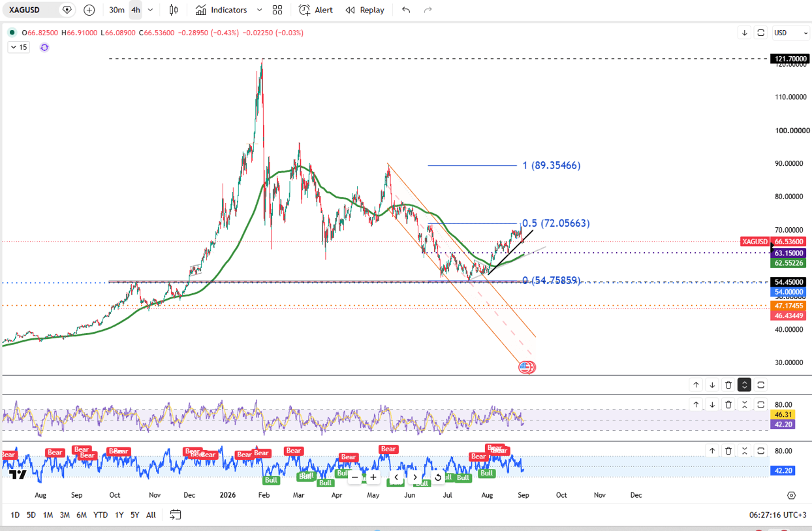Undo the last chart action
This screenshot has width=812, height=531.
[x=406, y=10]
